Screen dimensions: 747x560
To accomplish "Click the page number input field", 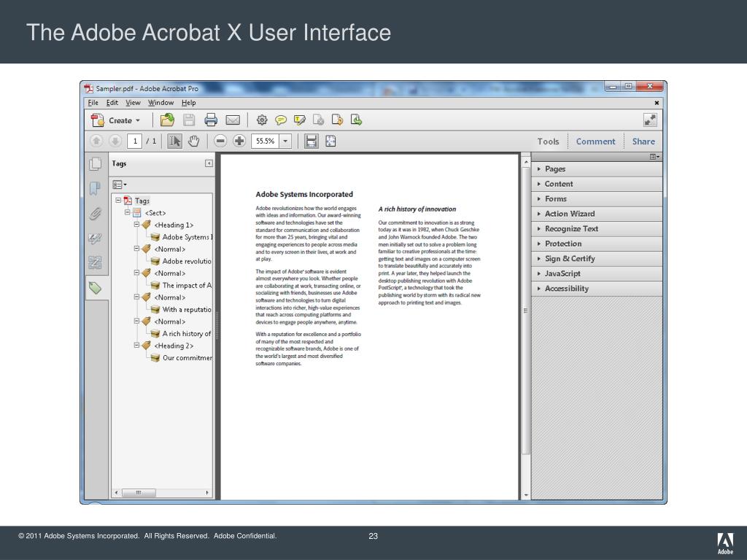I will tap(135, 141).
